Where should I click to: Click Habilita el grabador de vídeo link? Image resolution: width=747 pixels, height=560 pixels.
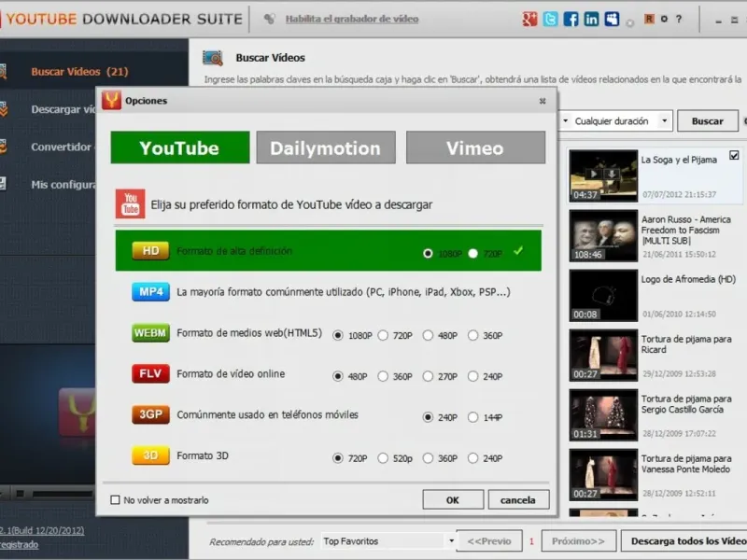352,19
